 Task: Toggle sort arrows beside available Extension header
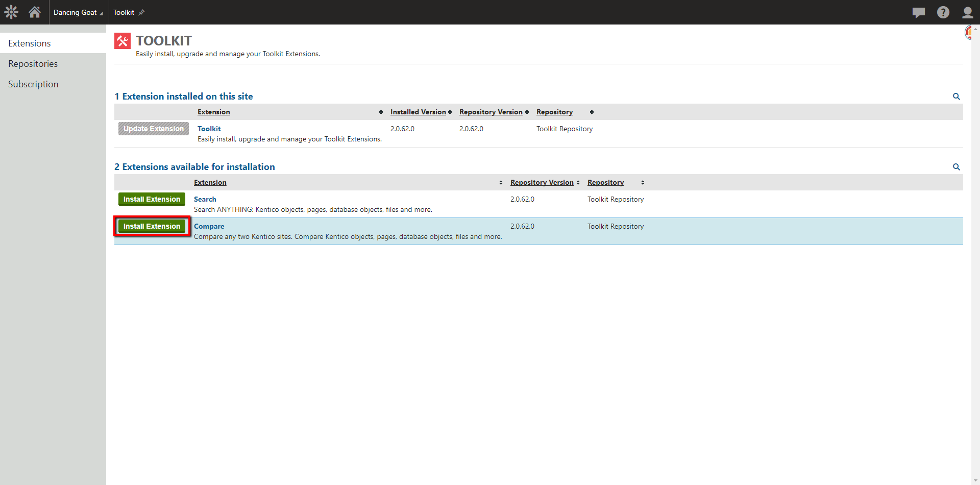coord(501,183)
